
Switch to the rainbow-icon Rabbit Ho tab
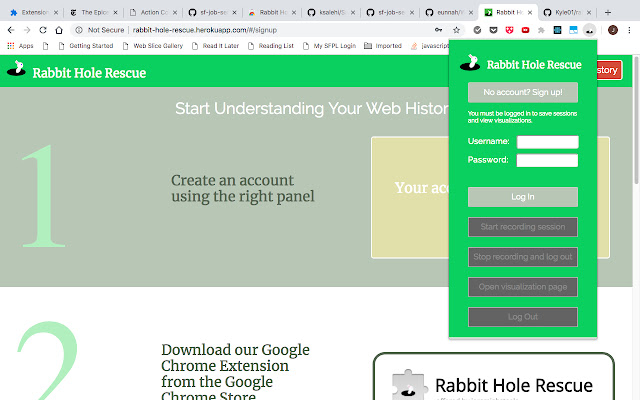click(x=271, y=13)
